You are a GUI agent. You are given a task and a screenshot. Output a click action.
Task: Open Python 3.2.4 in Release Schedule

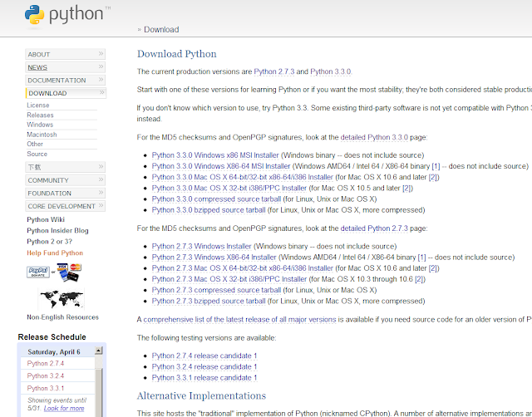[46, 376]
